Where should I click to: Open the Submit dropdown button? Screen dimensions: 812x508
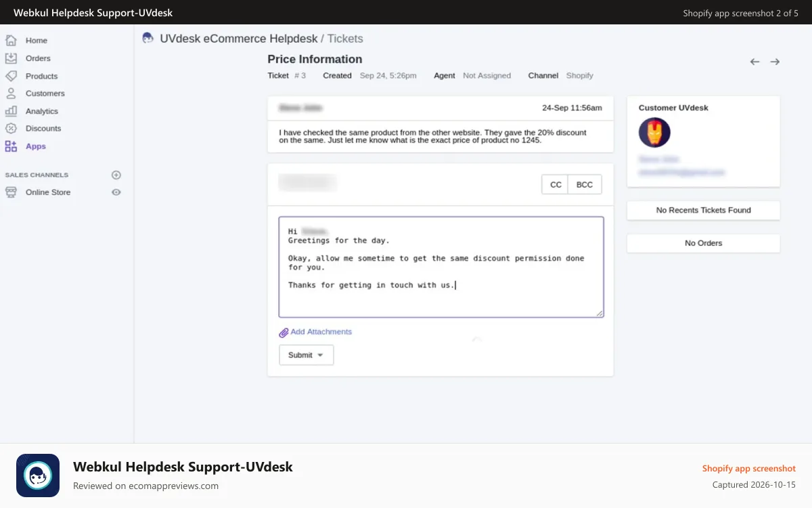click(x=307, y=355)
